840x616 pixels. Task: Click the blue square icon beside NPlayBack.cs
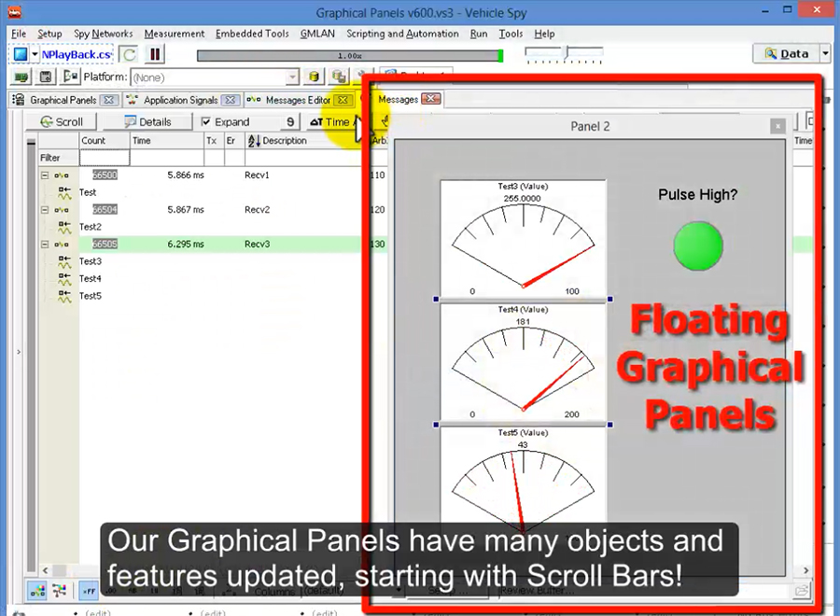(x=21, y=54)
